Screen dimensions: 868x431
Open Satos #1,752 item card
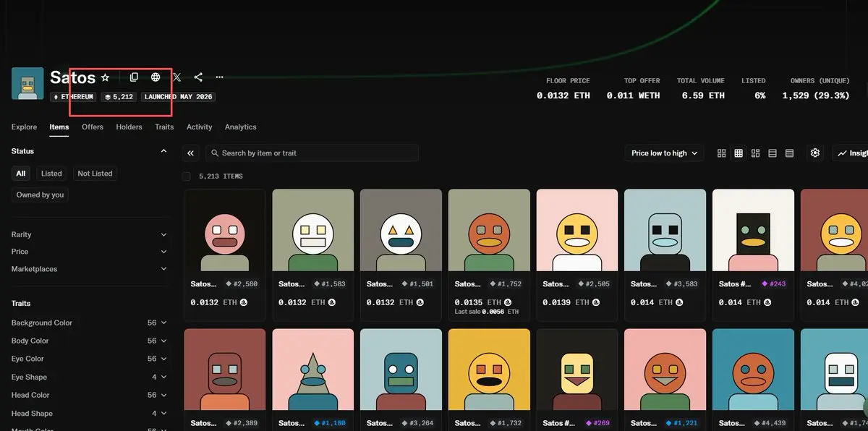click(x=489, y=254)
